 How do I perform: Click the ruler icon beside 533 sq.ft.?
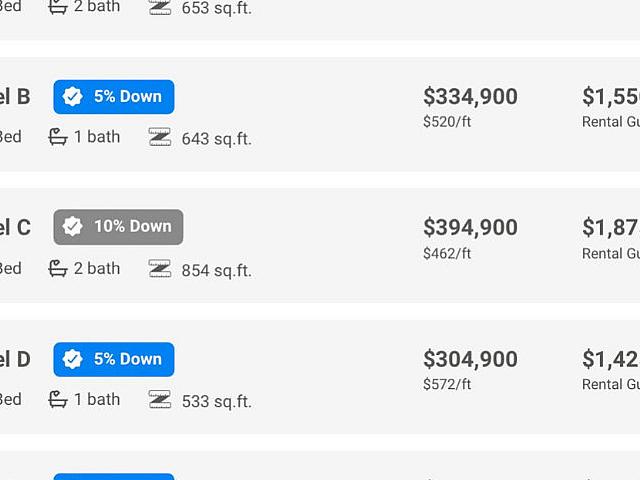160,400
